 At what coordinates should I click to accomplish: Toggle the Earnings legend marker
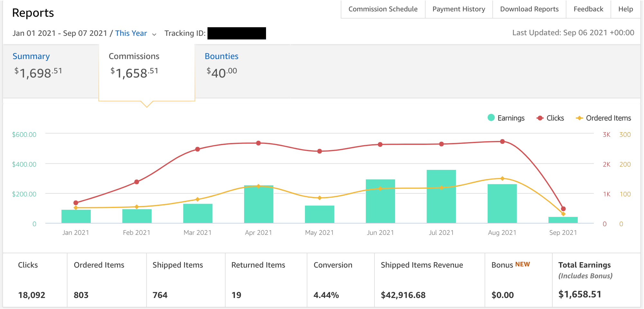(491, 118)
